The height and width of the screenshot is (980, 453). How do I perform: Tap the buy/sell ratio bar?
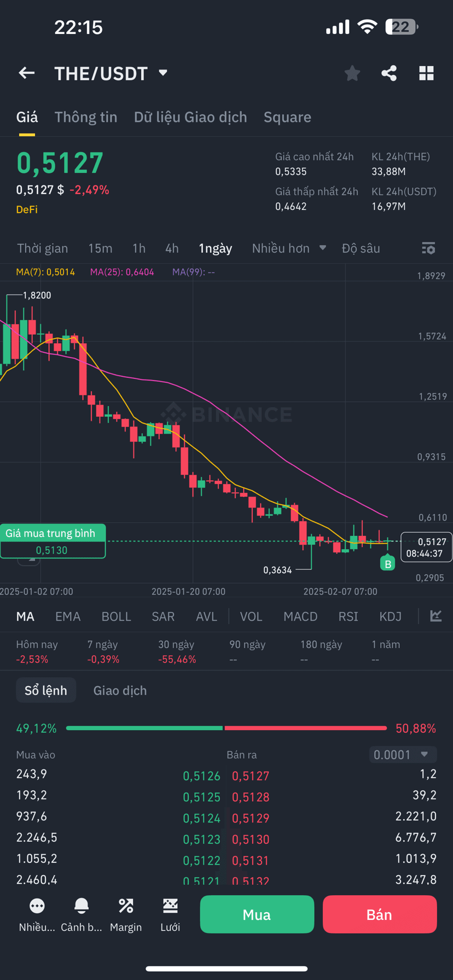[x=226, y=728]
